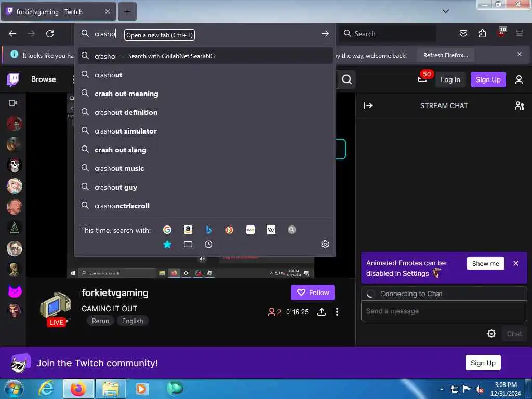The image size is (532, 399).
Task: Select the crash out slang suggestion
Action: click(205, 150)
